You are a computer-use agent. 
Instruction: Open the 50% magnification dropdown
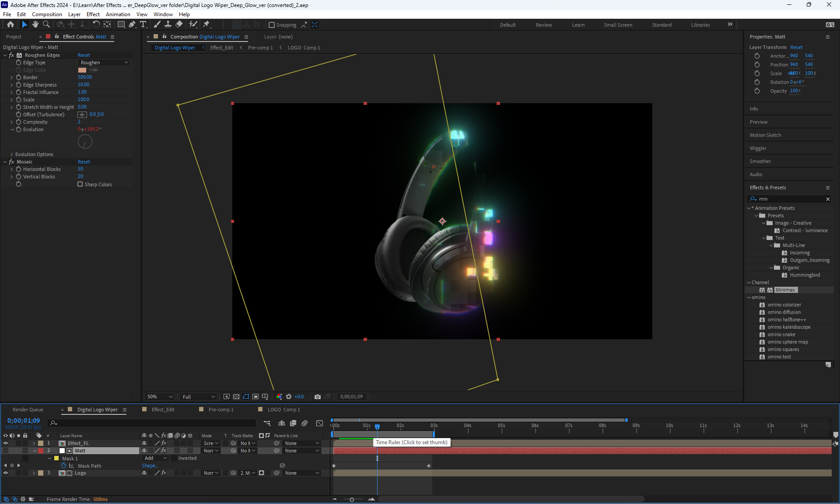[x=160, y=396]
